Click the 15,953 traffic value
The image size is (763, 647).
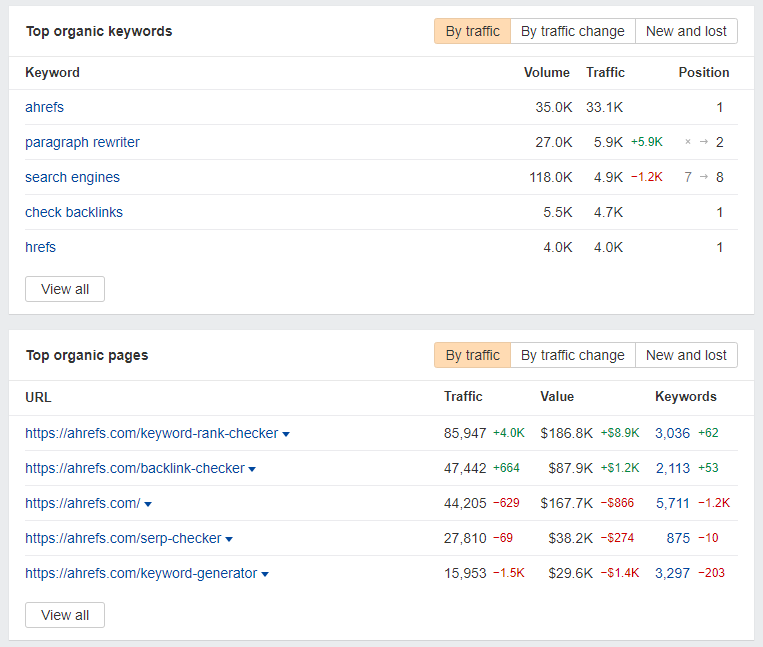tap(465, 573)
